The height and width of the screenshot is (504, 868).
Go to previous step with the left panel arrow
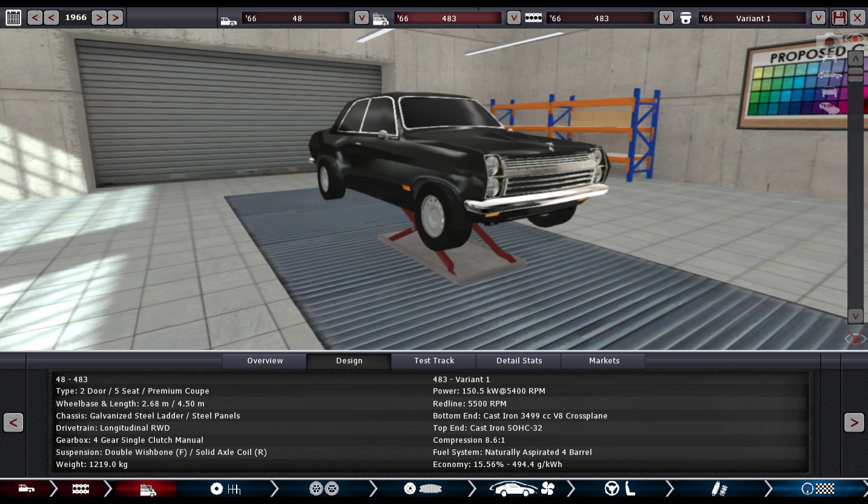pos(13,422)
